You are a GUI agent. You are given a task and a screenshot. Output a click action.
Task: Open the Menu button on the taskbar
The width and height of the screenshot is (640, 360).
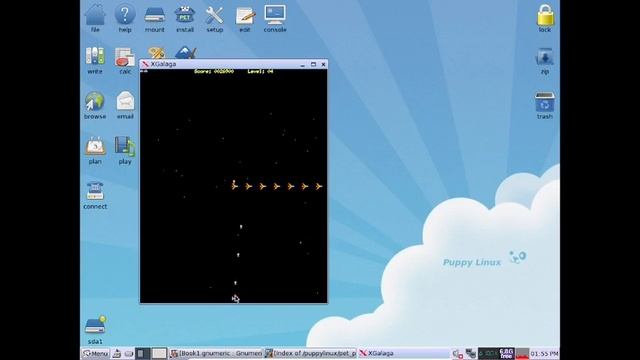click(95, 353)
